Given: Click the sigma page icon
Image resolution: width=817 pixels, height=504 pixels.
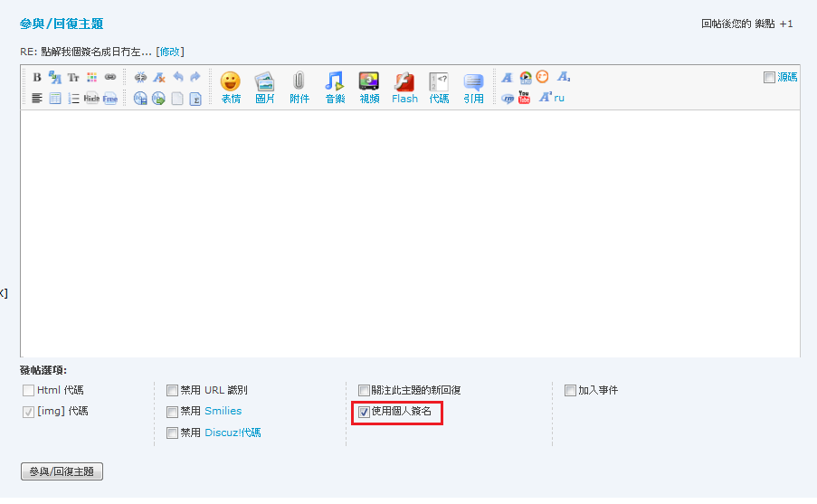Looking at the screenshot, I should pos(195,98).
